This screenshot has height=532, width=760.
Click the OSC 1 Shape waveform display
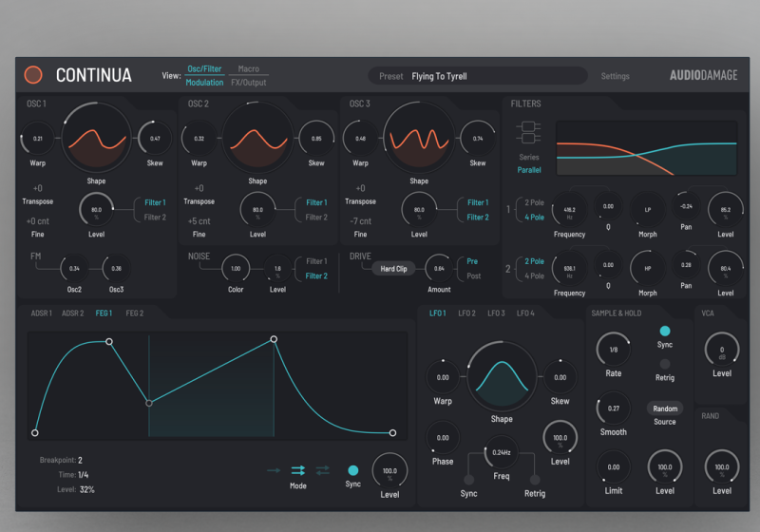point(97,139)
